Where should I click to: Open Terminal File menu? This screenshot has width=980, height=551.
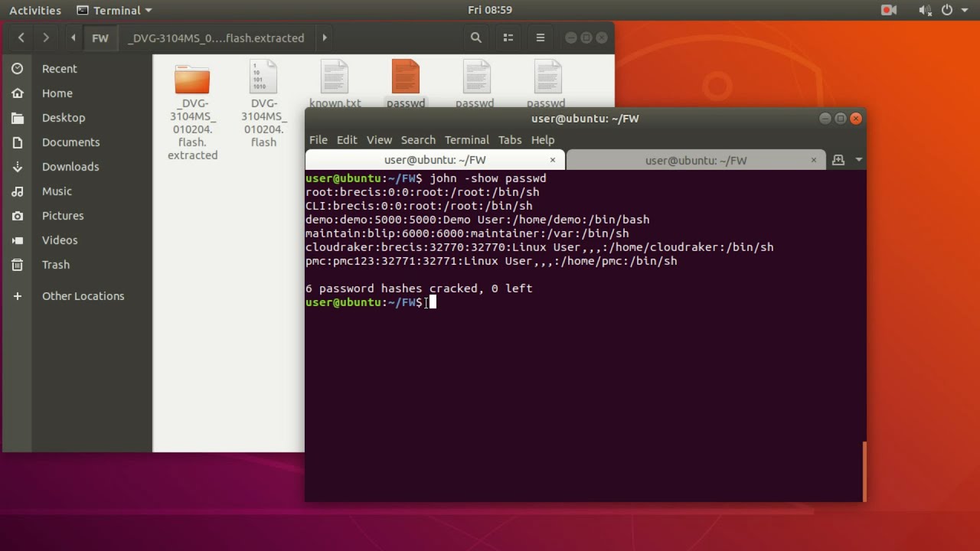pos(318,140)
